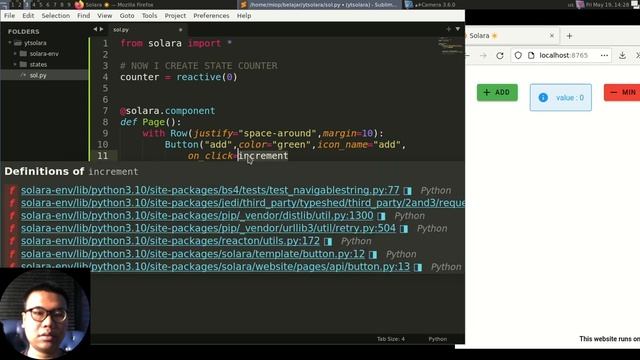Open the File menu in Sublime Text

click(x=9, y=16)
